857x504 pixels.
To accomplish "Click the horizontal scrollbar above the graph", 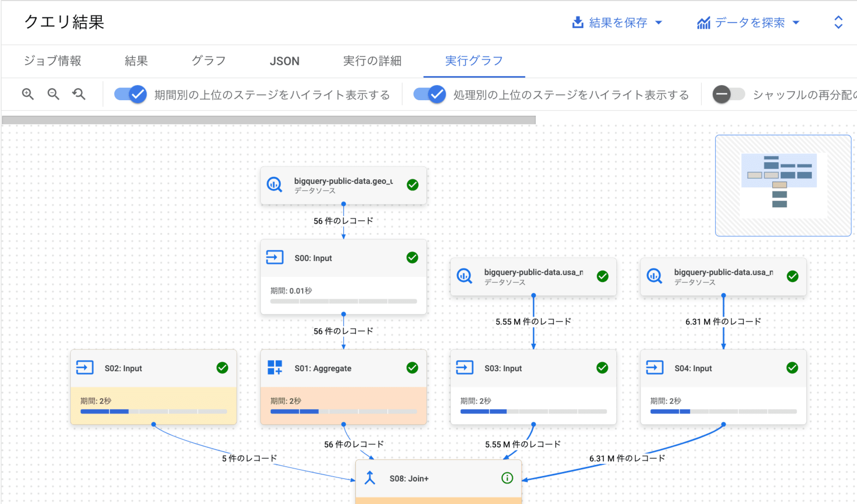I will click(269, 120).
